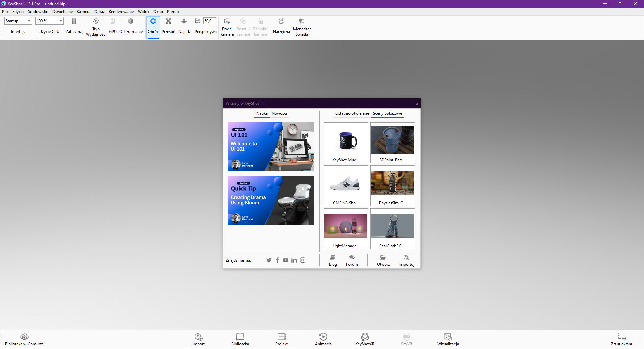Launch KeyShotXR wizard
Viewport: 644px width, 349px height.
365,339
